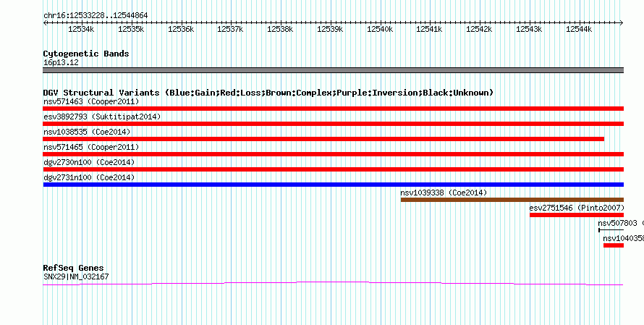Click the 12539k ruler tick label
This screenshot has width=644, height=325.
pyautogui.click(x=330, y=29)
